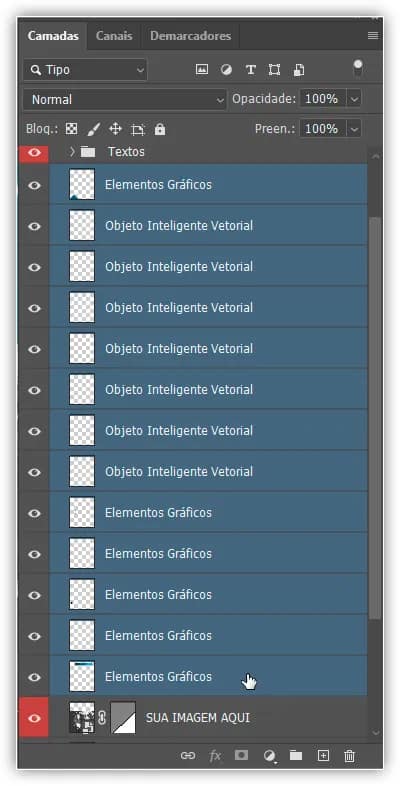Add layer style fx icon
This screenshot has height=786, width=400.
pyautogui.click(x=215, y=755)
